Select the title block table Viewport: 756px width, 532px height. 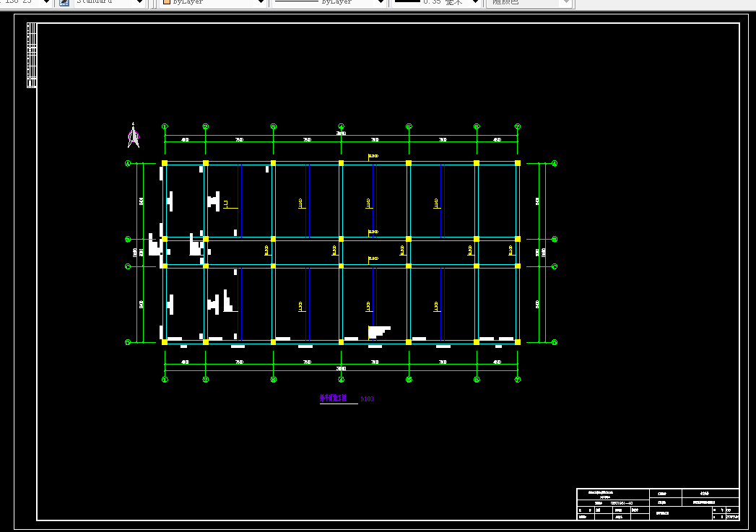coord(658,504)
